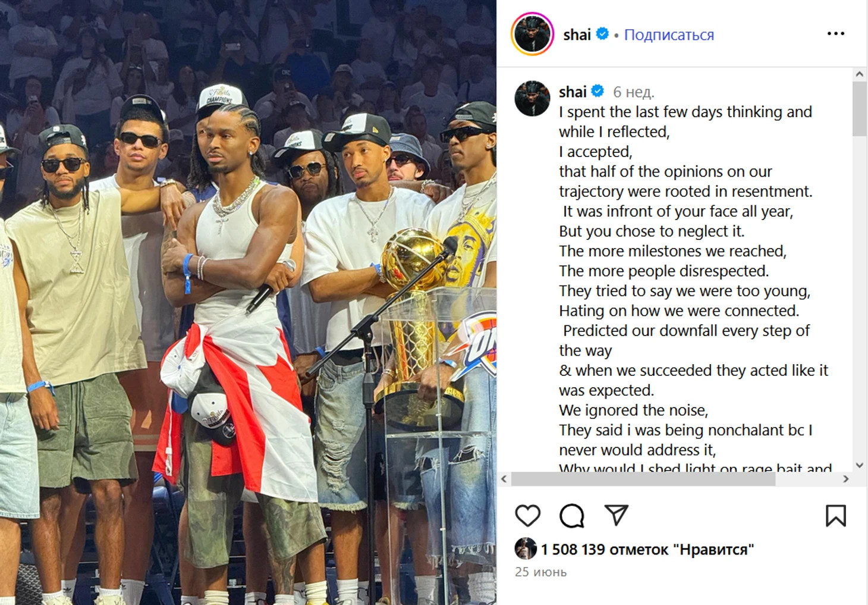The height and width of the screenshot is (605, 868).
Task: Open shai username link in caption
Action: click(x=573, y=92)
